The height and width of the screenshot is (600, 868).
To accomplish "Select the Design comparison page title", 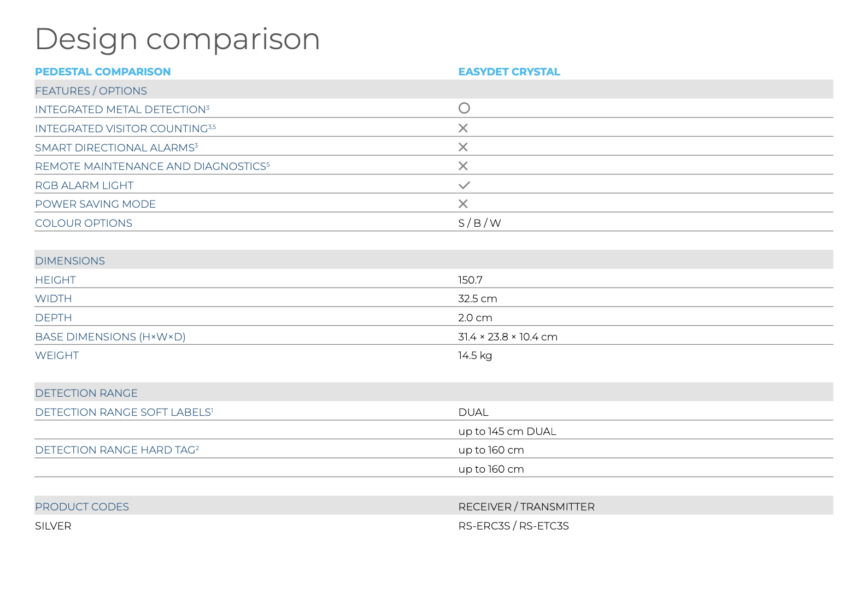I will coord(177,39).
